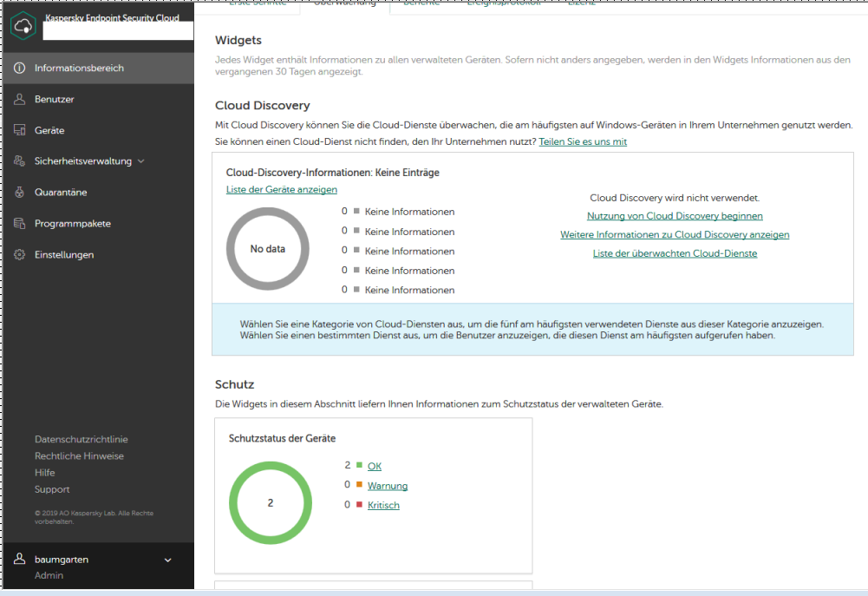Click the blue category selection hint box

(532, 330)
